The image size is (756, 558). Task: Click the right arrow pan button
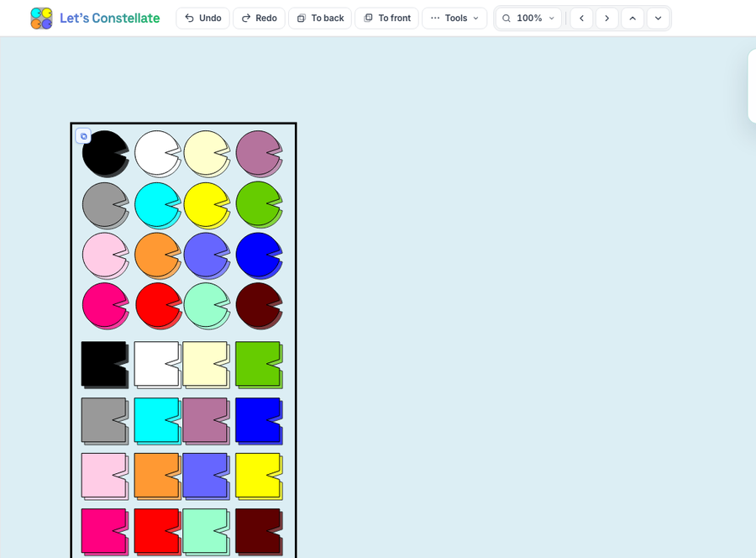tap(607, 18)
